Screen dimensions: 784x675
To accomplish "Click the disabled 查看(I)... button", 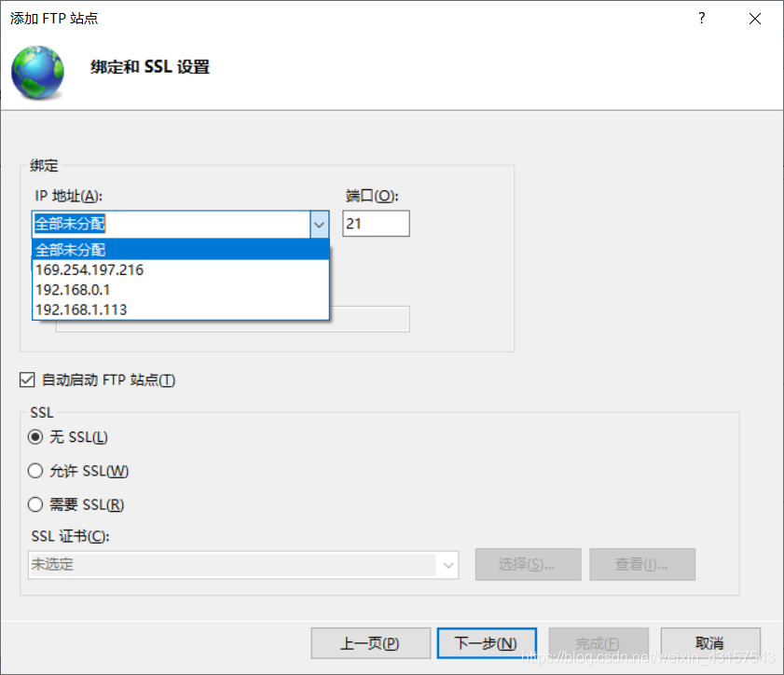I will 642,564.
